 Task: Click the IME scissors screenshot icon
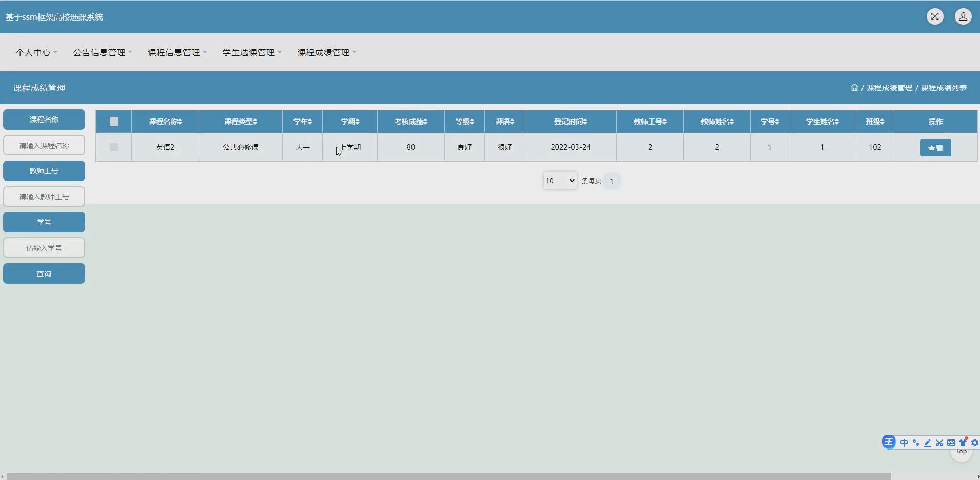point(939,443)
